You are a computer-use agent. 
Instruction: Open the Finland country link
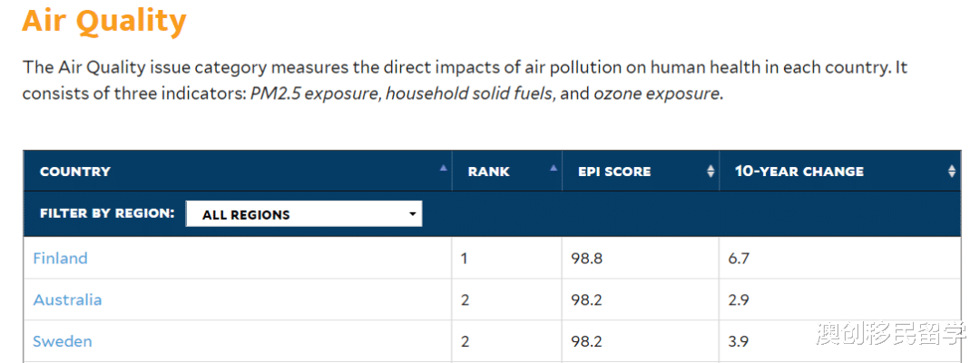60,258
